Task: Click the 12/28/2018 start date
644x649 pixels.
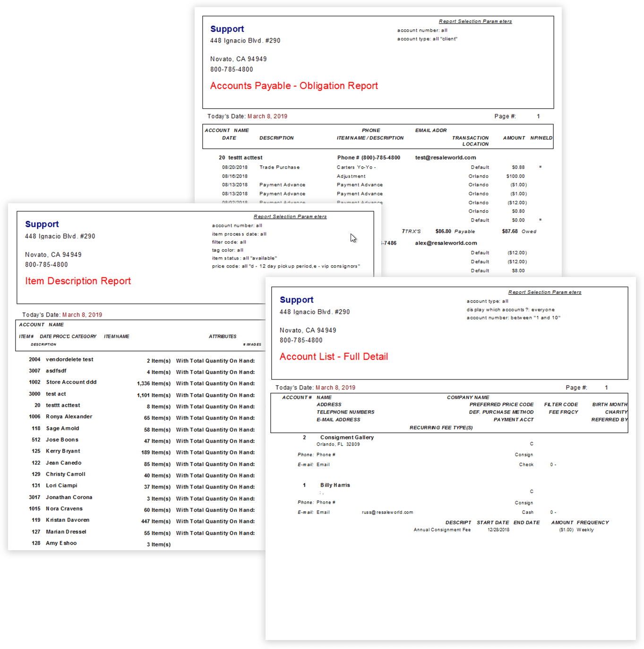Action: 498,530
